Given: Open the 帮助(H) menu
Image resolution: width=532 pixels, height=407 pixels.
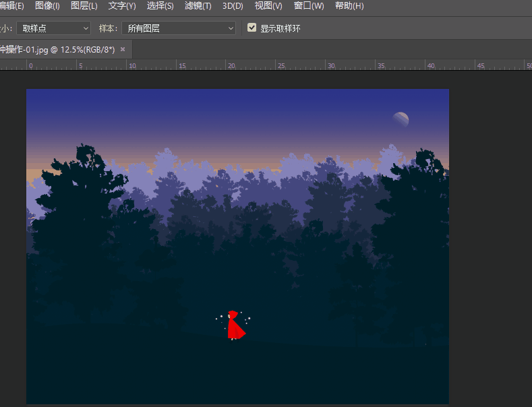Looking at the screenshot, I should (349, 6).
